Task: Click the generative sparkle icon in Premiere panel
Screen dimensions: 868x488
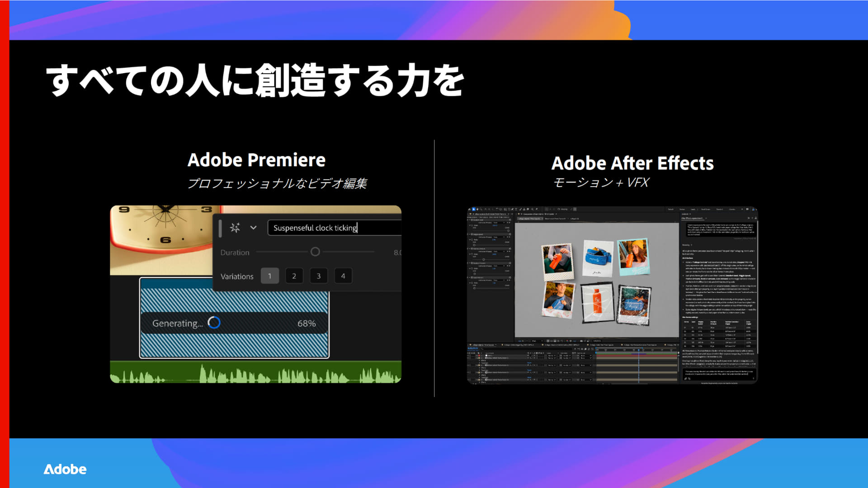Action: [x=235, y=228]
